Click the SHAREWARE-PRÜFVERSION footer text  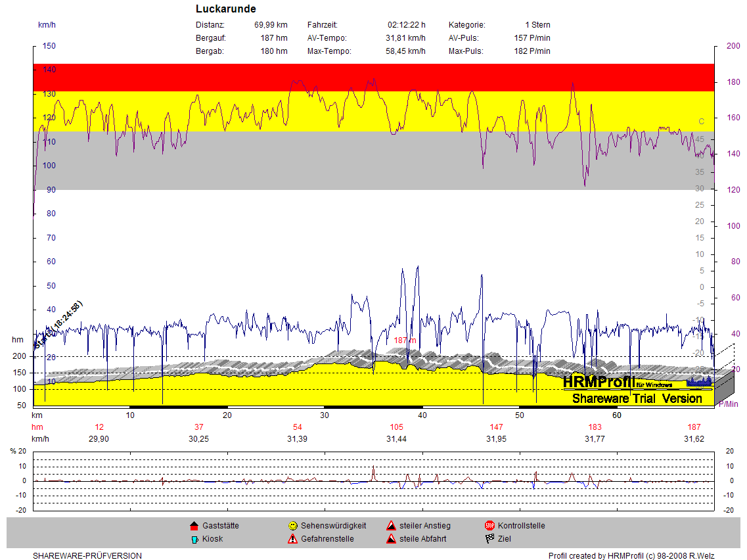(87, 555)
